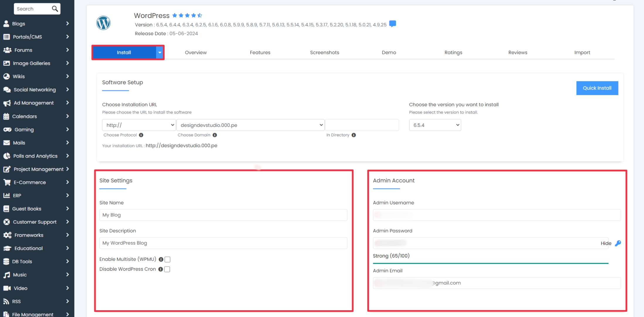The height and width of the screenshot is (317, 644).
Task: Open the Frameworks gears icon
Action: coord(7,235)
